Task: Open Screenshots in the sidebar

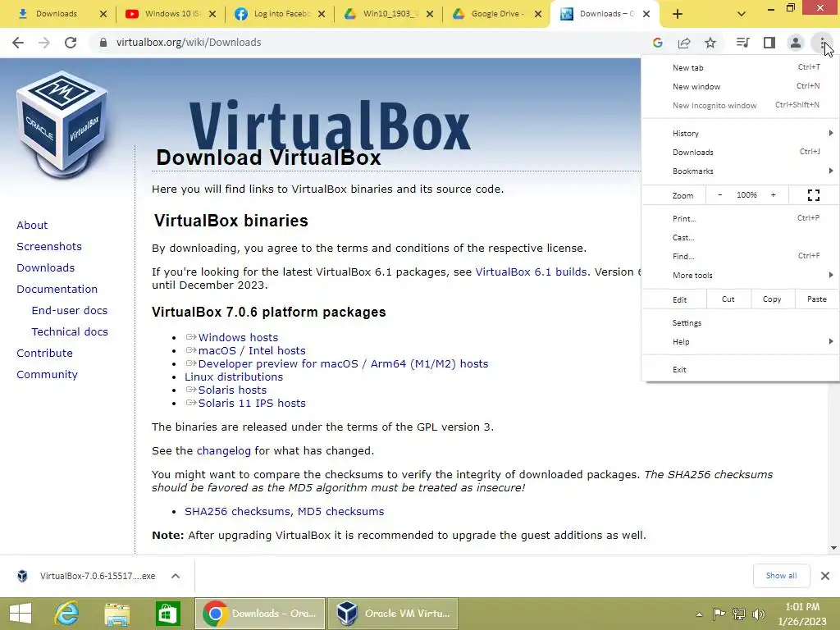Action: 49,246
